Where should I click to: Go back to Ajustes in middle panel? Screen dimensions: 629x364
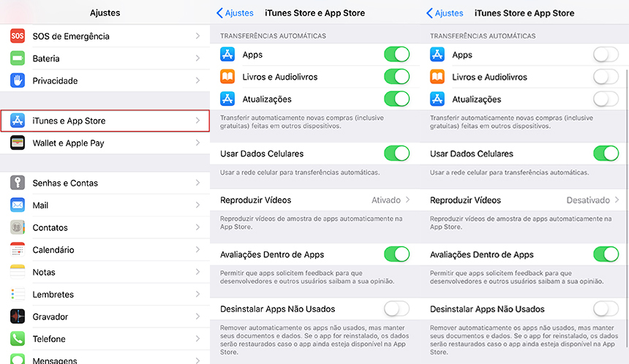point(235,13)
